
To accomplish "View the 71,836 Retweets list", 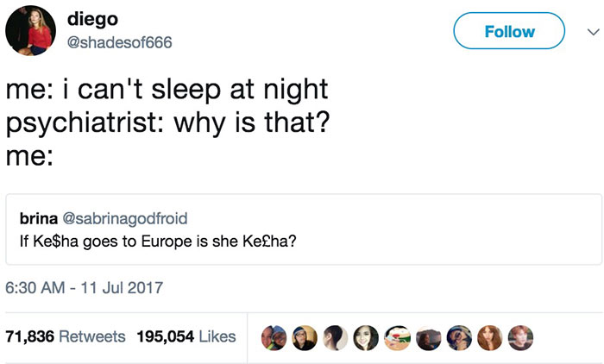I will (x=66, y=336).
